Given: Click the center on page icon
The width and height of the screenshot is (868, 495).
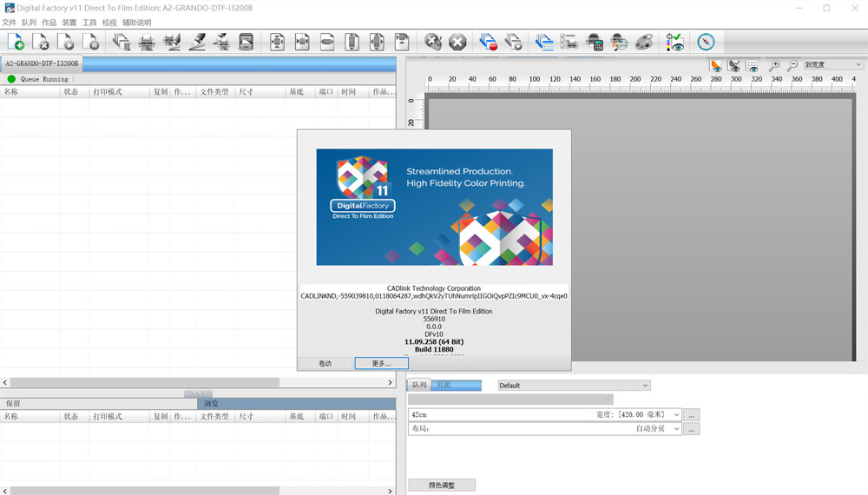Looking at the screenshot, I should (x=377, y=42).
